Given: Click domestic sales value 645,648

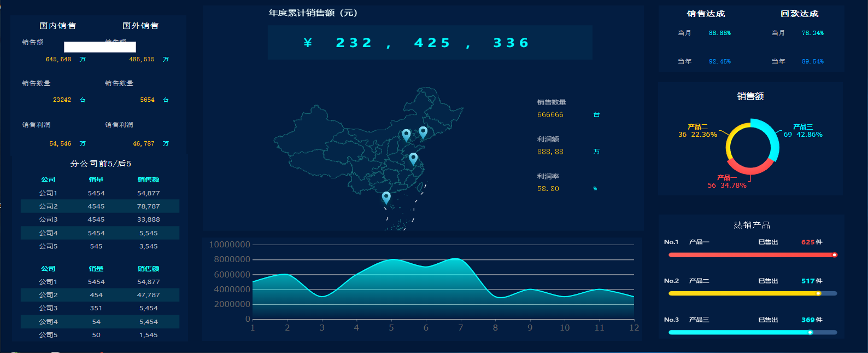Looking at the screenshot, I should click(58, 59).
